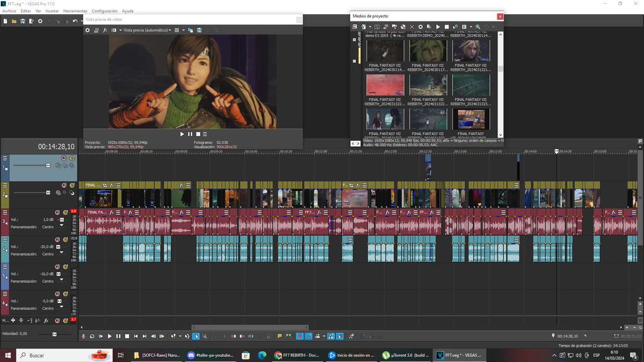The width and height of the screenshot is (644, 362).
Task: Click the record microphone button in the transport bar
Action: pyautogui.click(x=83, y=336)
